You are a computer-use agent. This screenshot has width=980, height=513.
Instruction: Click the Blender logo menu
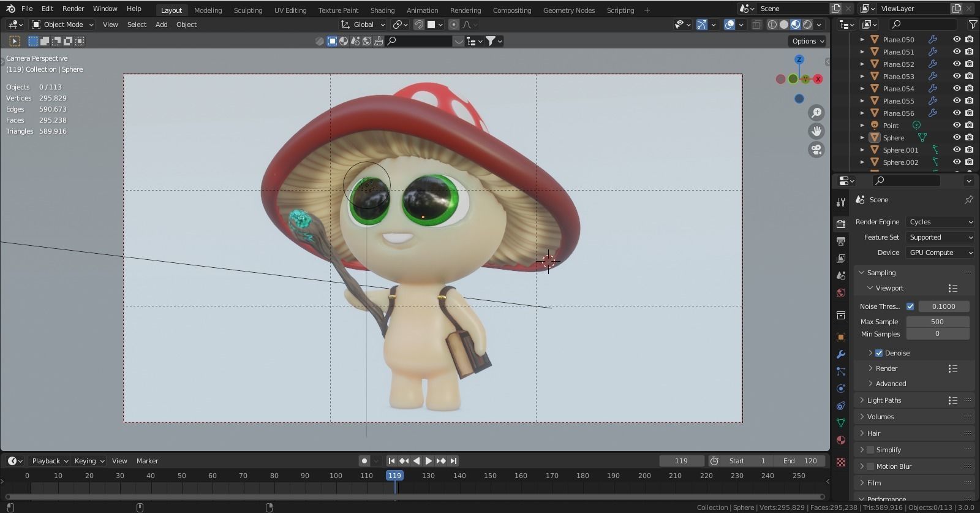point(10,9)
